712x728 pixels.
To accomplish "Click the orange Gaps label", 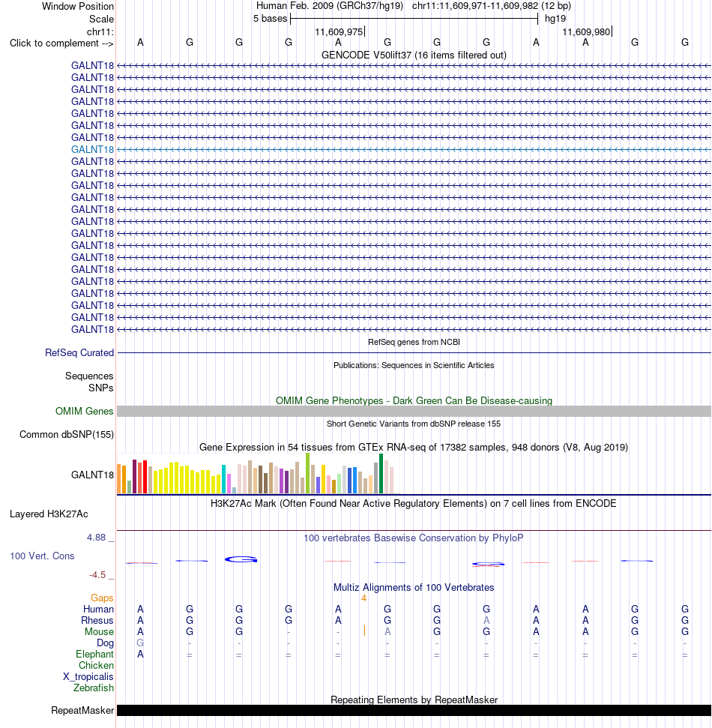I will (x=102, y=598).
